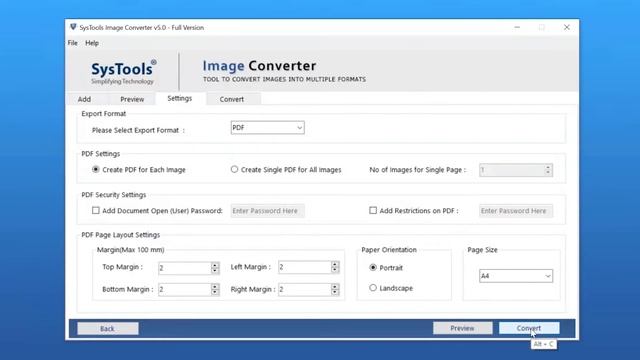Open the Export Format dropdown showing PDF
The image size is (640, 360).
[267, 128]
